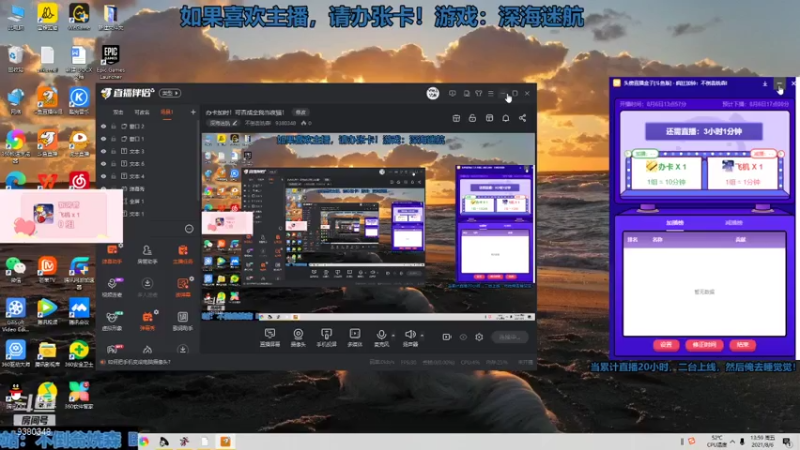Viewport: 800px width, 450px height.
Task: Open the notification bell in the streaming companion
Action: [x=506, y=118]
